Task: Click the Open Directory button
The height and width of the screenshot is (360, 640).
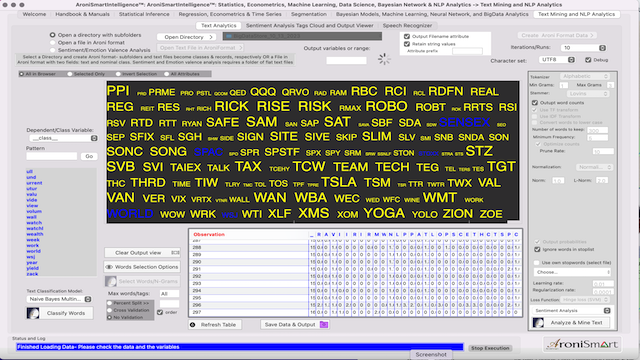Action: point(187,37)
